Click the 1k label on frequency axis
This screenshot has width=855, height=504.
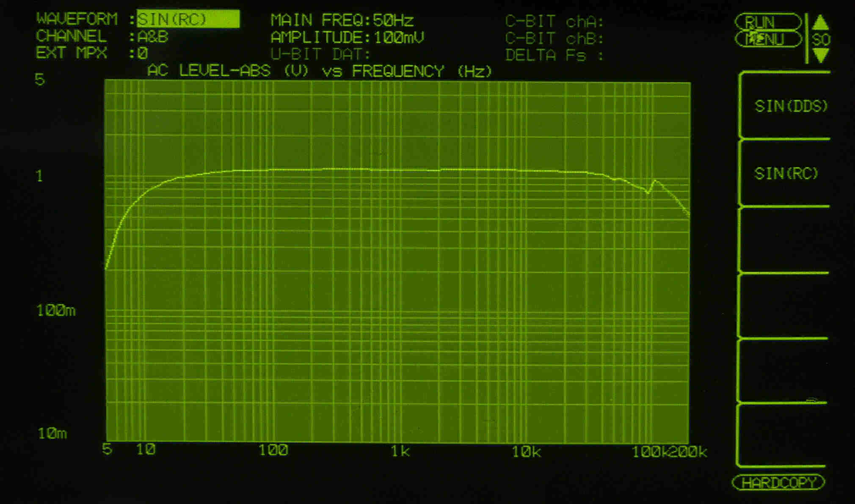(400, 451)
